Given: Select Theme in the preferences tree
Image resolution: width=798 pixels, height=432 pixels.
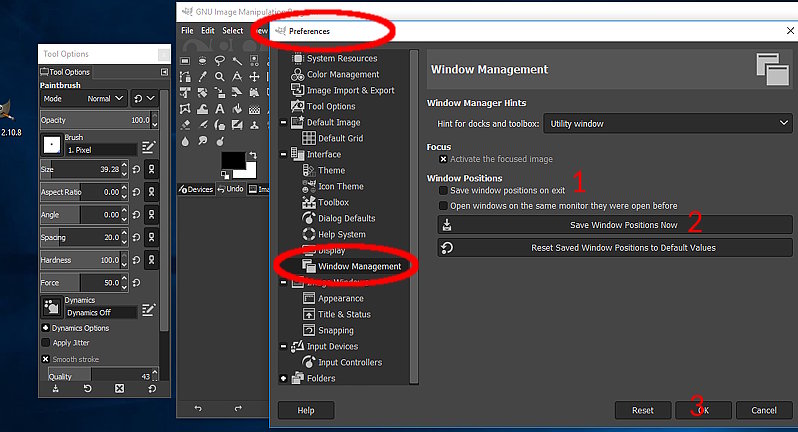Looking at the screenshot, I should (x=331, y=171).
